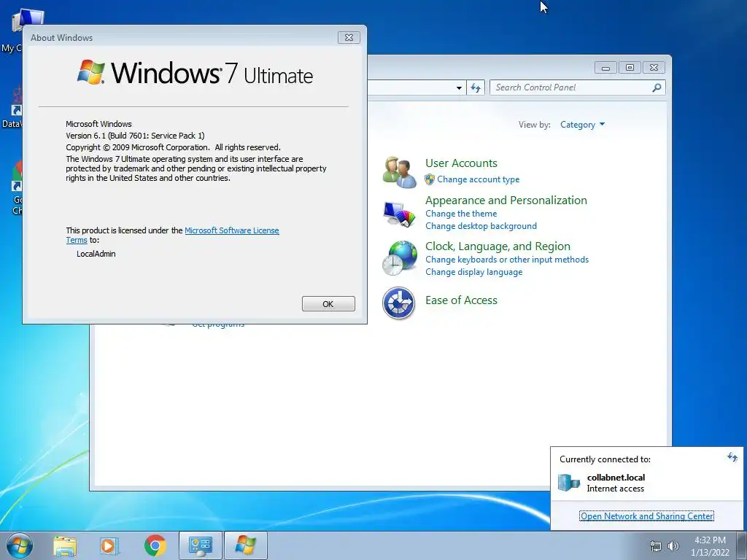Screen dimensions: 747x560
Task: Click the Windows 7 flag logo in dialog
Action: coord(91,72)
